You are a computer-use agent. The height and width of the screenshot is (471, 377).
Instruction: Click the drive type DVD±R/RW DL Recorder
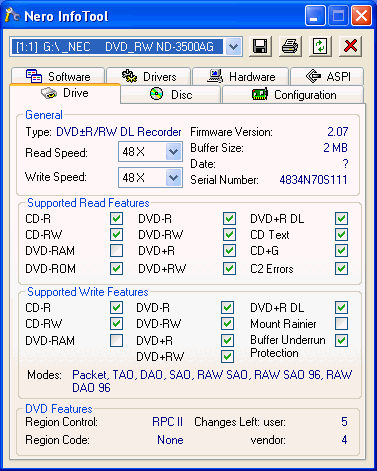(x=119, y=132)
